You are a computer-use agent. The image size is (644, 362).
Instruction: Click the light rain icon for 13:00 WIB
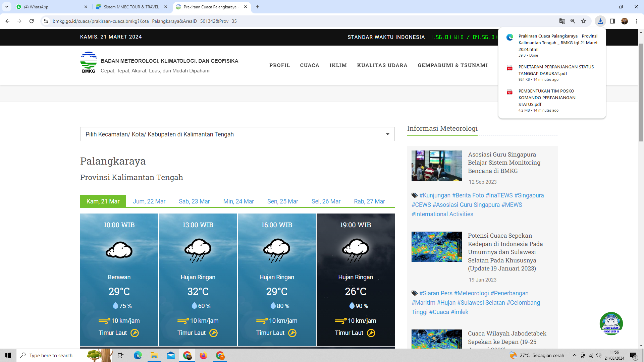198,250
